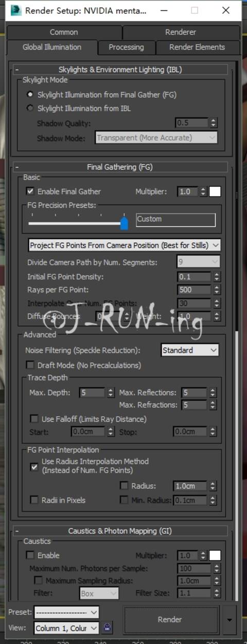Screen dimensions: 247x644
Task: Enable Draft Mode (No Precalculations)
Action: pos(31,365)
